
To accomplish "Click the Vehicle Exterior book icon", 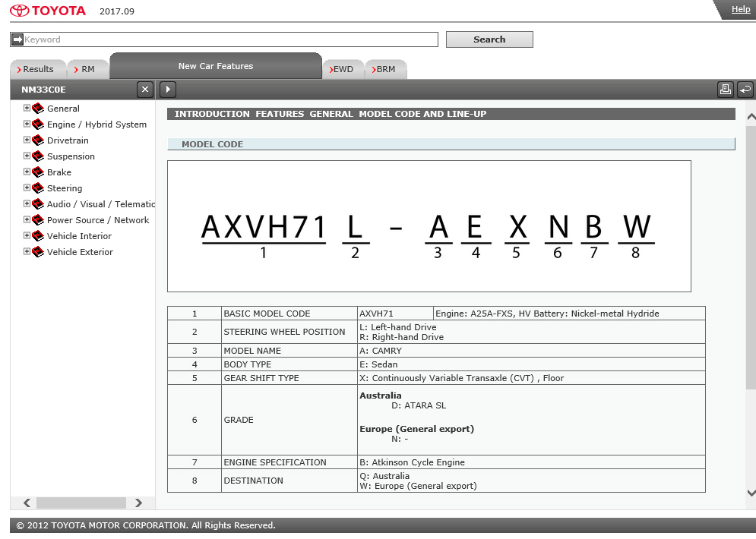I will (x=38, y=251).
